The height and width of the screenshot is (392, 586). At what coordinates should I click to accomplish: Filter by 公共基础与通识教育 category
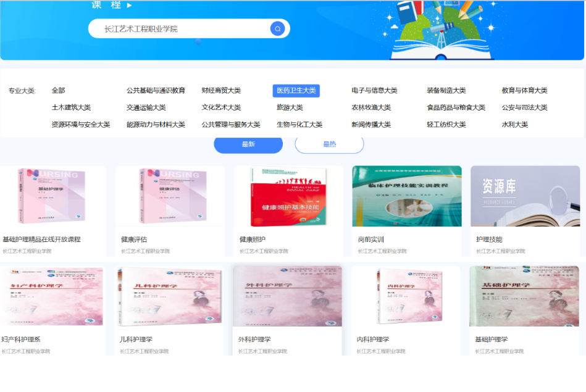156,90
